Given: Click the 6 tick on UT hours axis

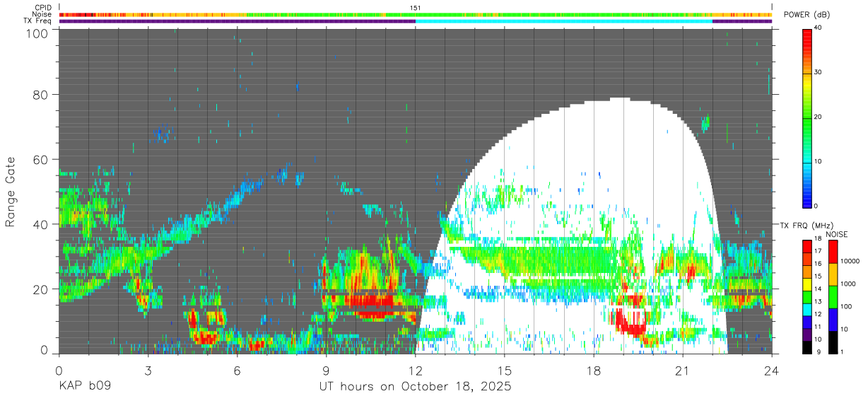Looking at the screenshot, I should point(237,371).
